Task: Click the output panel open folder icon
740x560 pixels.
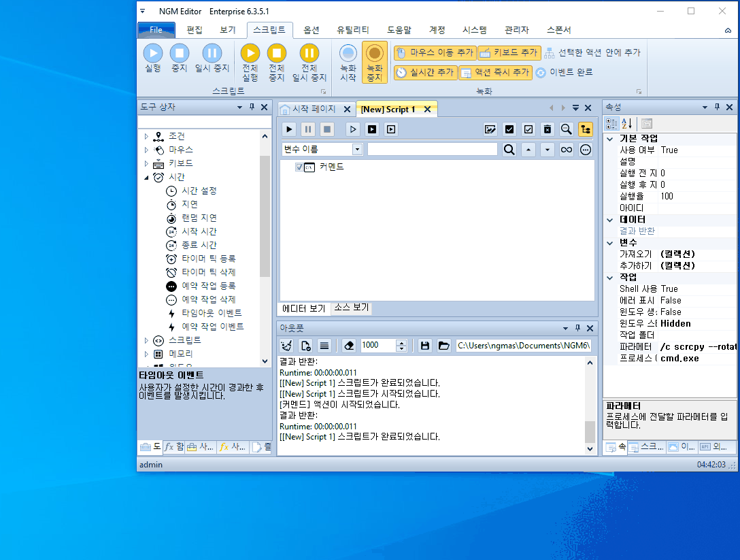Action: [x=443, y=346]
